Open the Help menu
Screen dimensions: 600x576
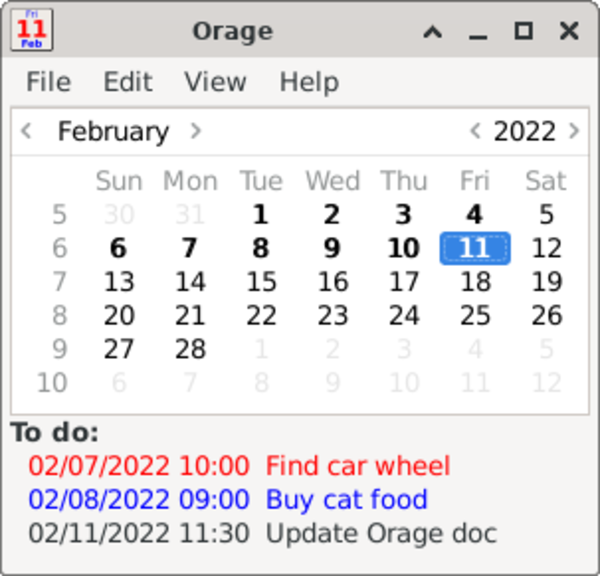pyautogui.click(x=309, y=82)
